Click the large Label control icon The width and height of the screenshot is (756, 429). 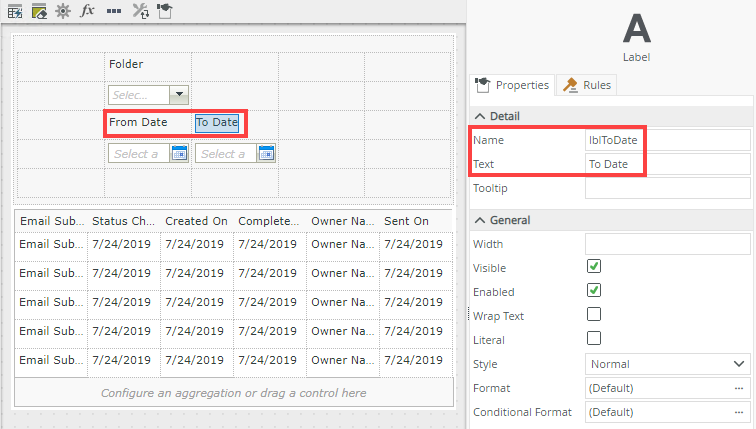click(636, 29)
